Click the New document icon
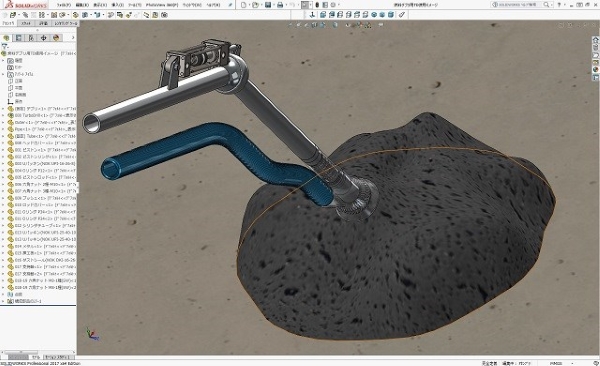Image resolution: width=600 pixels, height=366 pixels. [244, 5]
